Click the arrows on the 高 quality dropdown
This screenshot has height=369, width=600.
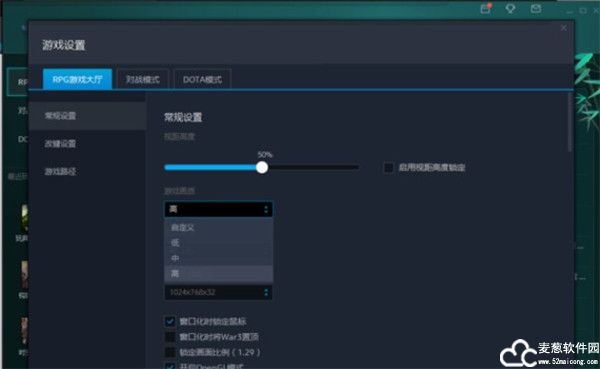coord(266,209)
